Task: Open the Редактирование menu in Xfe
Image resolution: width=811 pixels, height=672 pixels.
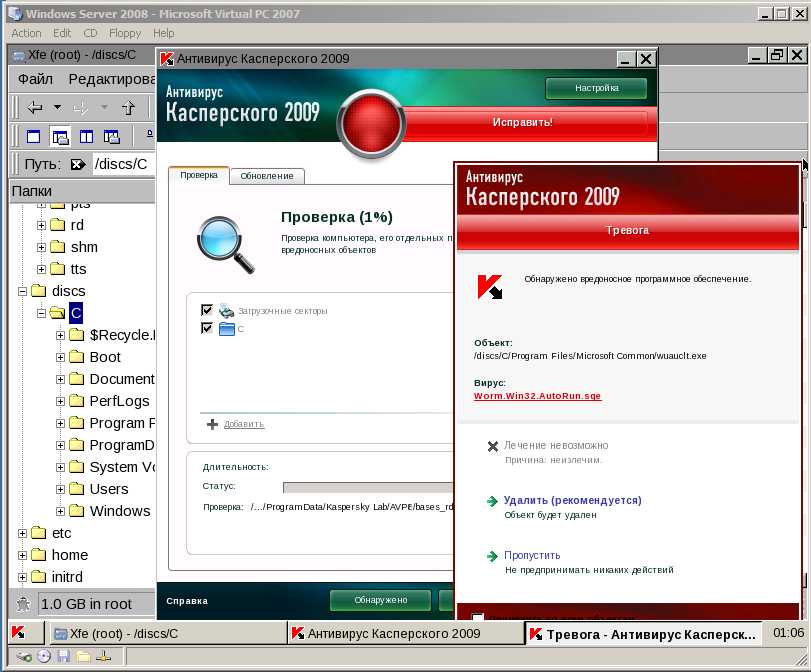Action: coord(112,79)
